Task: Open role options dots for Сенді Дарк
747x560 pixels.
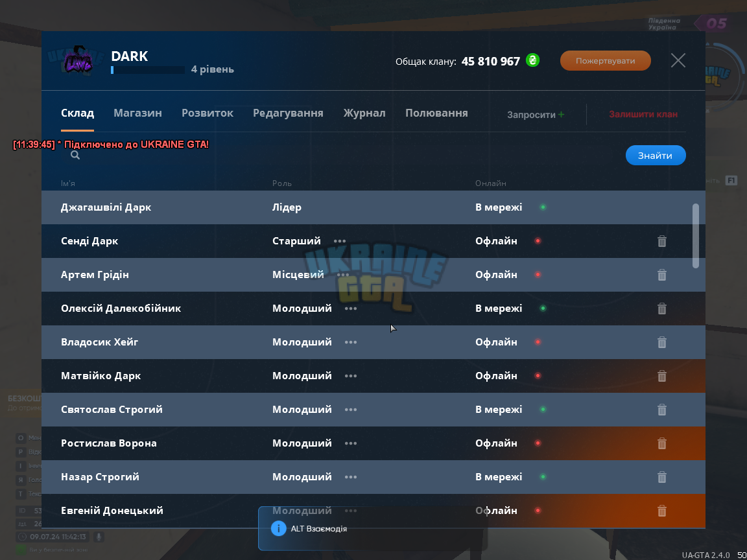Action: coord(340,241)
